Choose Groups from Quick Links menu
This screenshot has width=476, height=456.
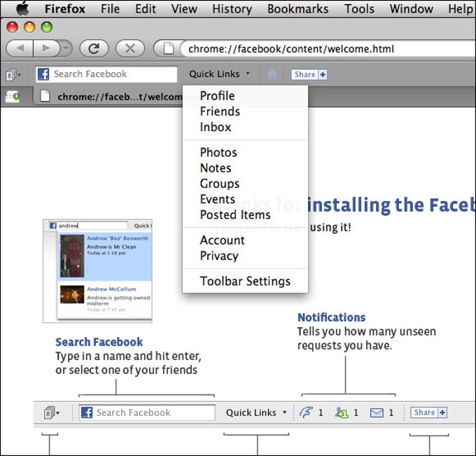pyautogui.click(x=245, y=184)
